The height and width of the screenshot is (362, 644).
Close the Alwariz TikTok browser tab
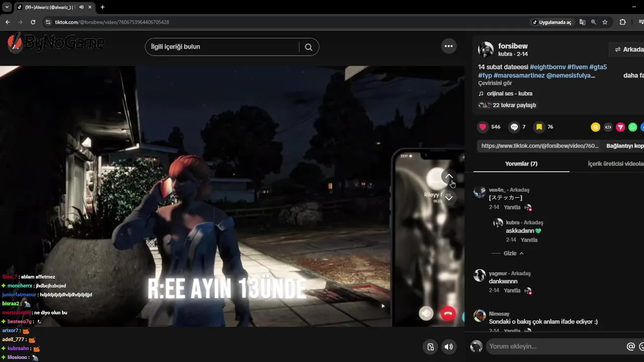tap(91, 7)
